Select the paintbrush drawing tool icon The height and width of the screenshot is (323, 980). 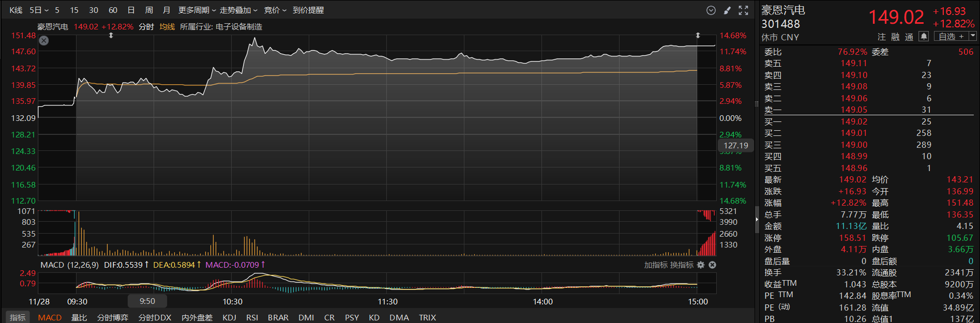(x=727, y=10)
